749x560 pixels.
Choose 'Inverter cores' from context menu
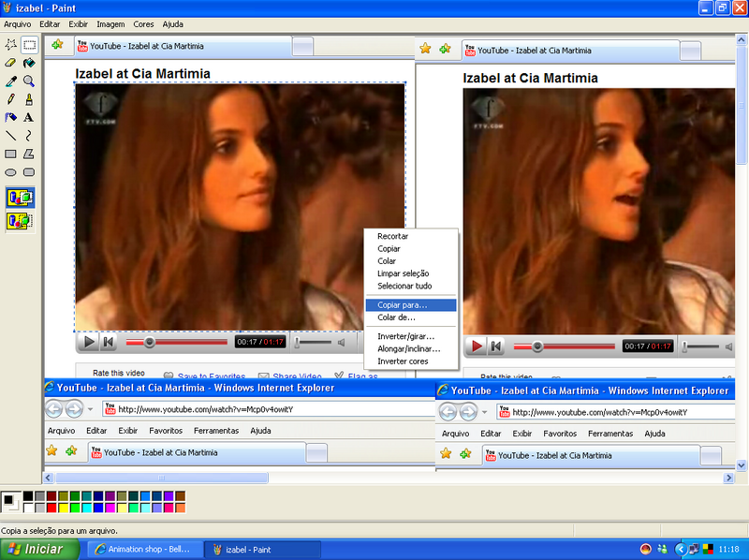click(x=403, y=361)
